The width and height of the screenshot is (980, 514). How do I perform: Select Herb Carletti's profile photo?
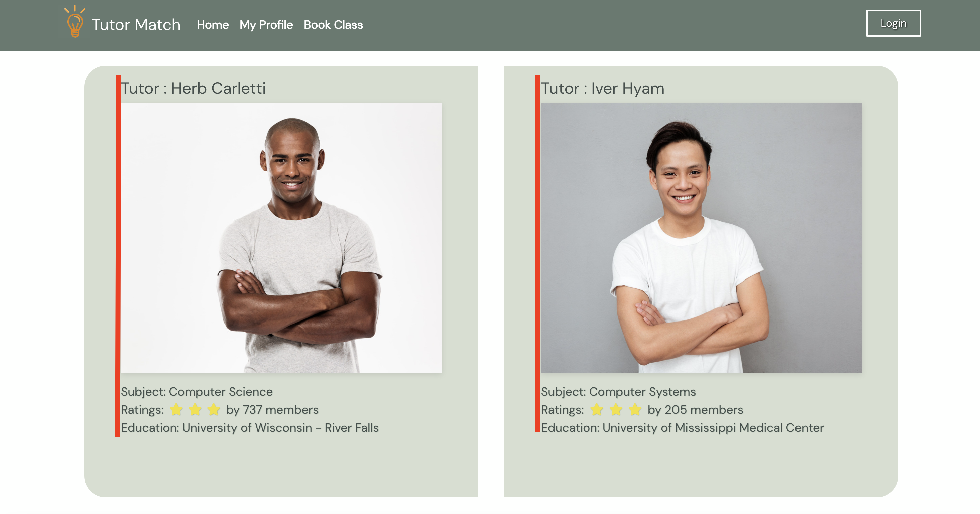click(x=281, y=238)
